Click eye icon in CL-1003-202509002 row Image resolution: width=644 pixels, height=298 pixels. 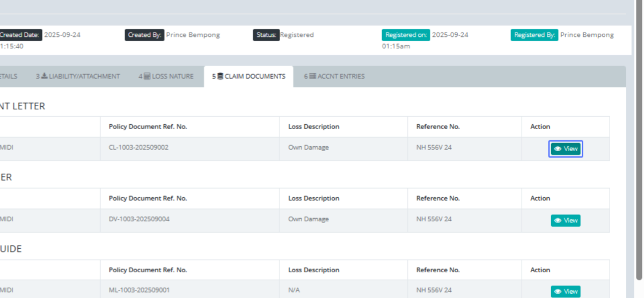click(x=558, y=149)
